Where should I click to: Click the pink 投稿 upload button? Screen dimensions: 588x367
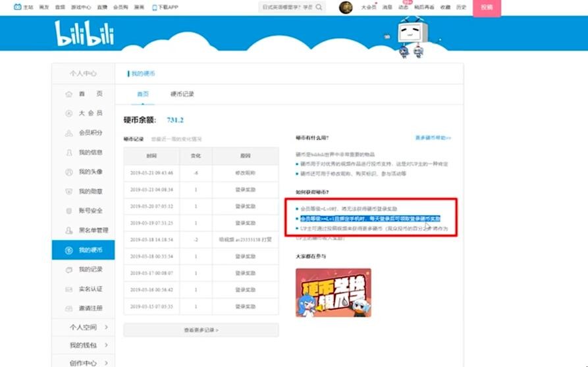[487, 7]
